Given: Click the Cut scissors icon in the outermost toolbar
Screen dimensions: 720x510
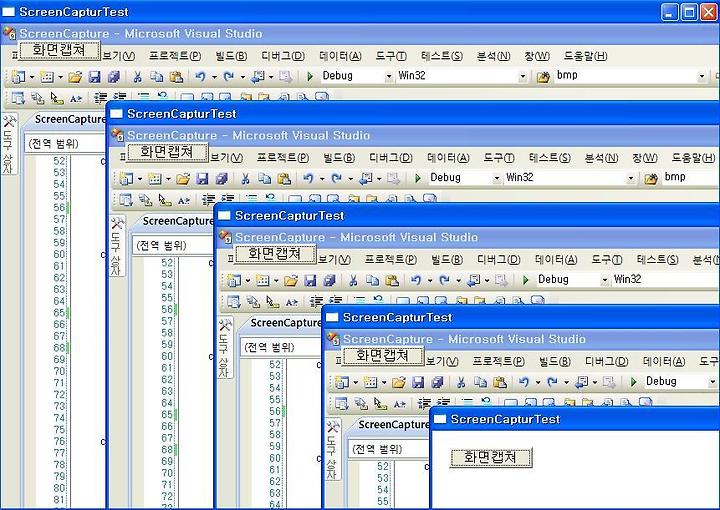Looking at the screenshot, I should click(x=137, y=77).
